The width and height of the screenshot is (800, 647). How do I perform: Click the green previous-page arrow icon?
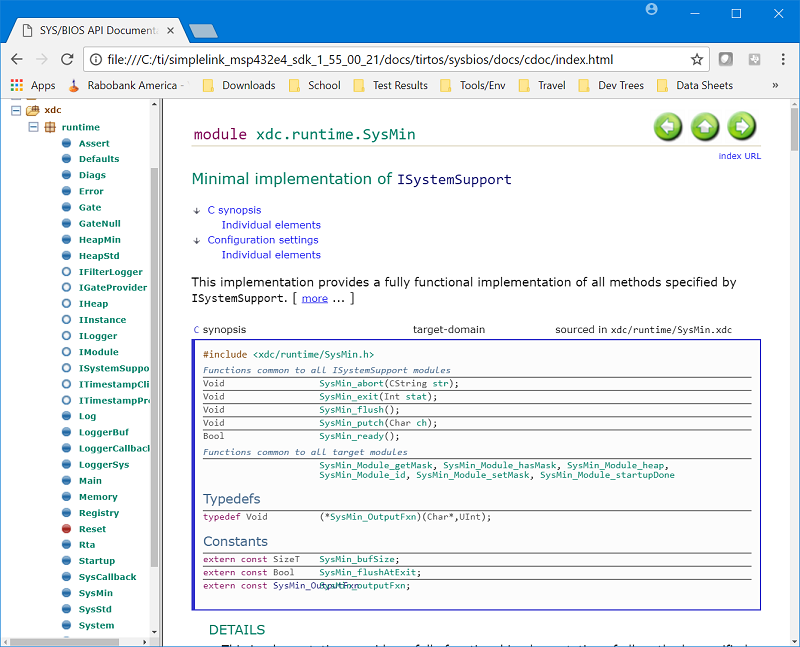tap(668, 127)
